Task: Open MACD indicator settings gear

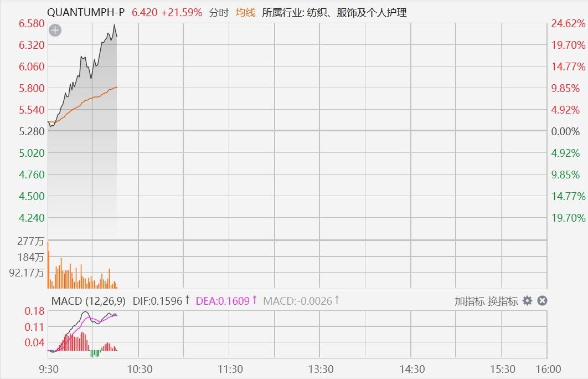Action: coord(527,300)
